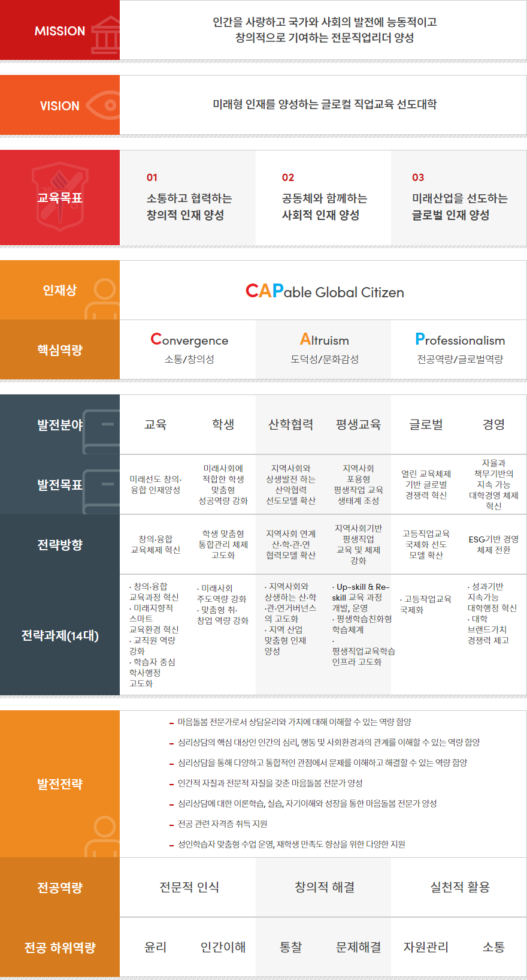Click the 산학협력 development area column header

(290, 424)
